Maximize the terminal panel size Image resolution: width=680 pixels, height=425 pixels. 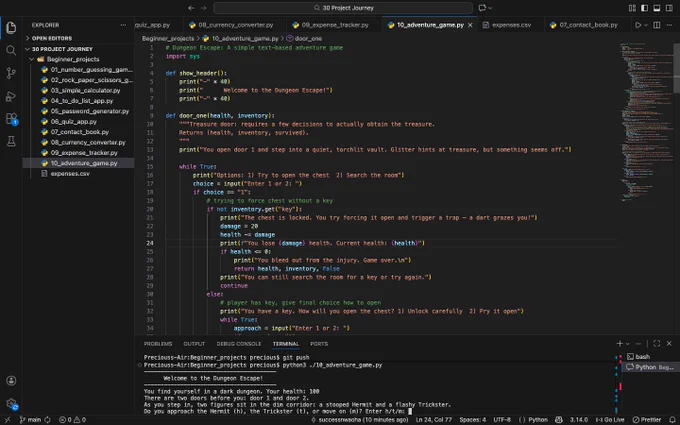(x=657, y=343)
